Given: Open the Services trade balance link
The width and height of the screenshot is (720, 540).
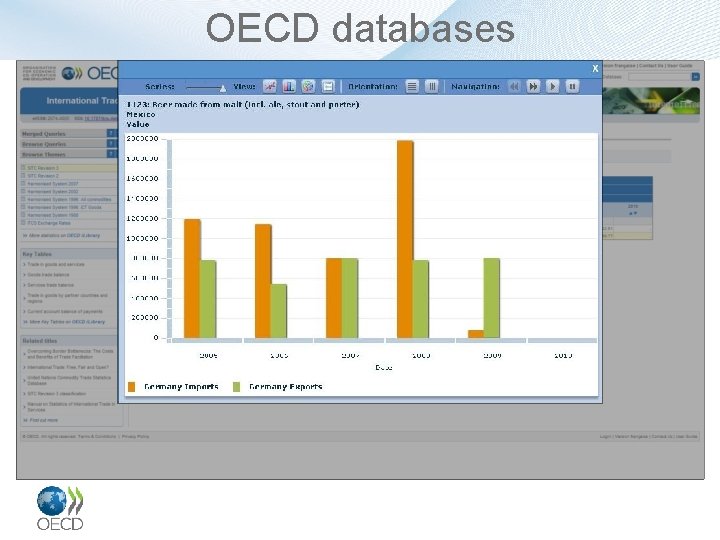Looking at the screenshot, I should pyautogui.click(x=51, y=285).
